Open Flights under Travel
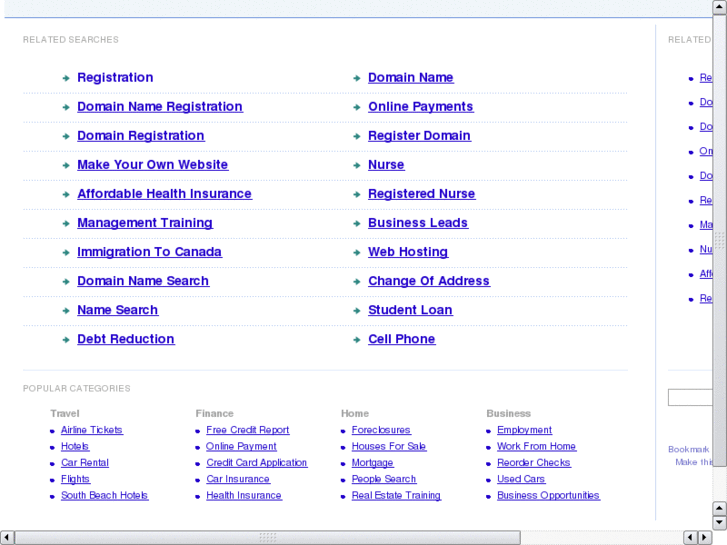This screenshot has width=727, height=545. click(x=75, y=479)
